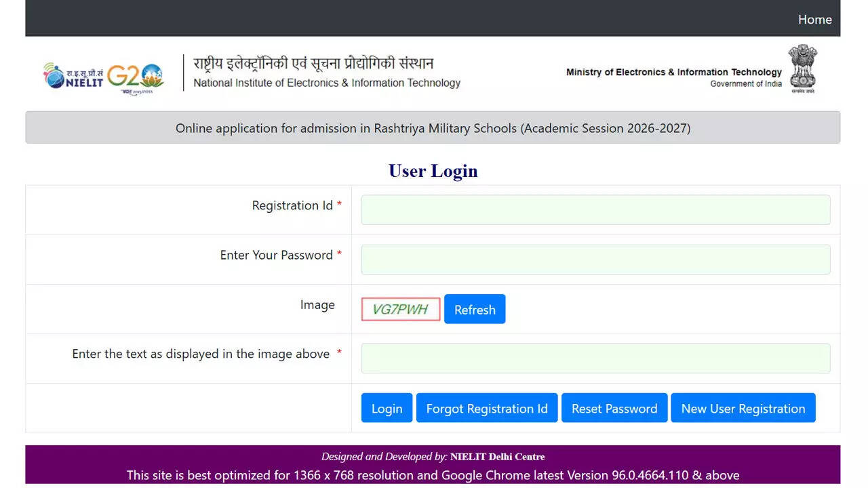The height and width of the screenshot is (488, 868).
Task: Focus the Enter Your Password field
Action: 595,260
